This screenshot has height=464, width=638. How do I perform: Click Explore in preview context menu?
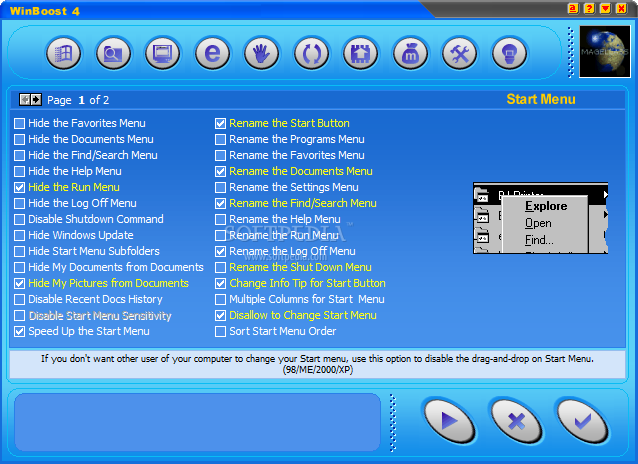coord(546,206)
